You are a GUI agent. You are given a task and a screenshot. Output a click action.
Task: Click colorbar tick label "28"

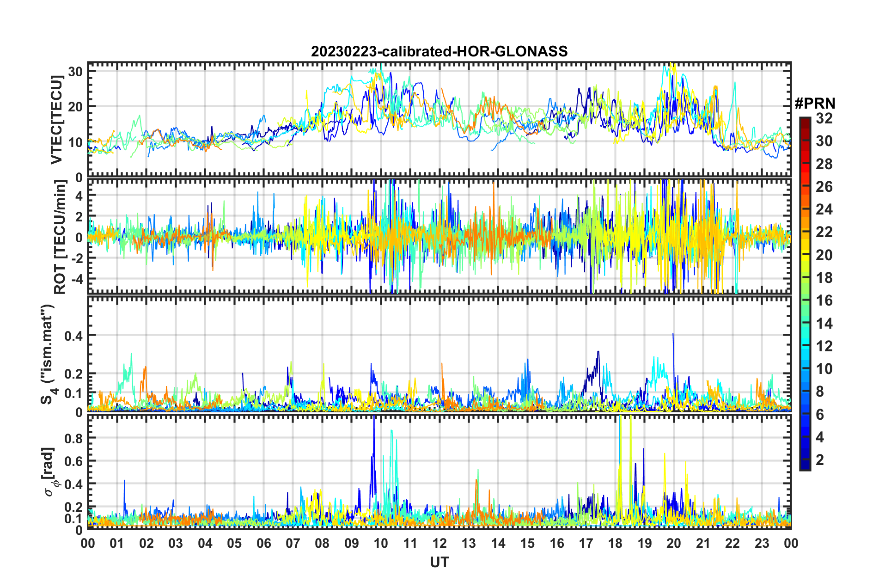824,164
